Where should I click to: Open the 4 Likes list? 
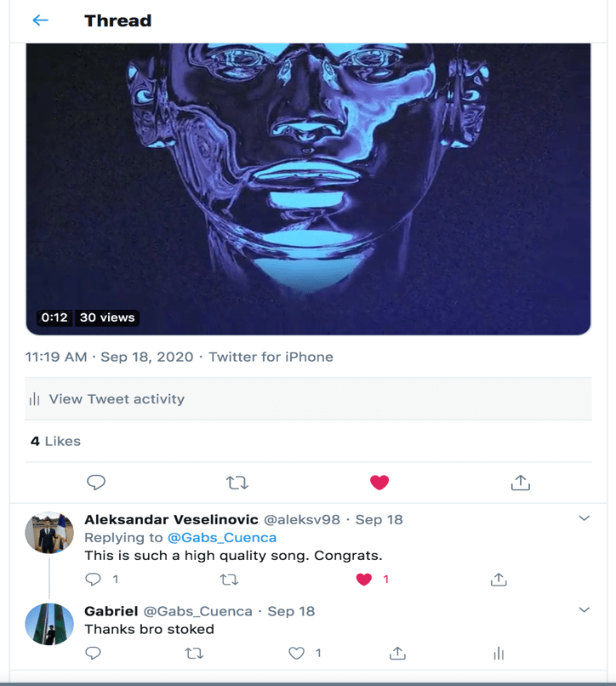56,441
